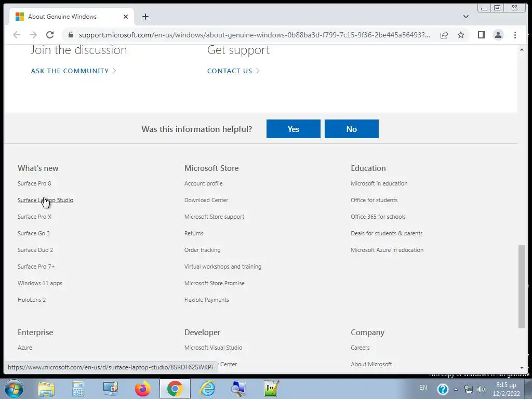Click the EN language indicator
Image resolution: width=532 pixels, height=399 pixels.
pos(423,388)
